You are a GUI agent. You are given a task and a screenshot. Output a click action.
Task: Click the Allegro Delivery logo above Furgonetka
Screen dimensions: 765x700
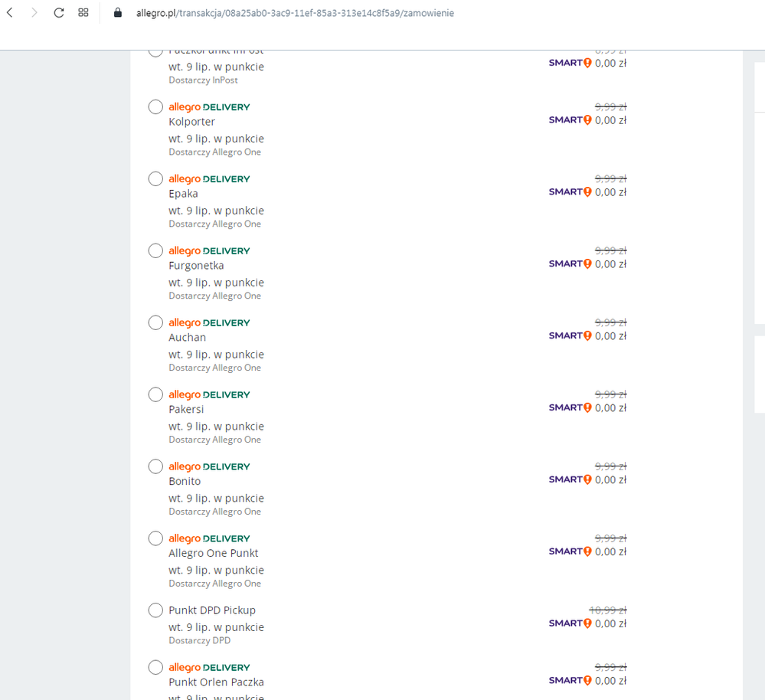click(209, 251)
